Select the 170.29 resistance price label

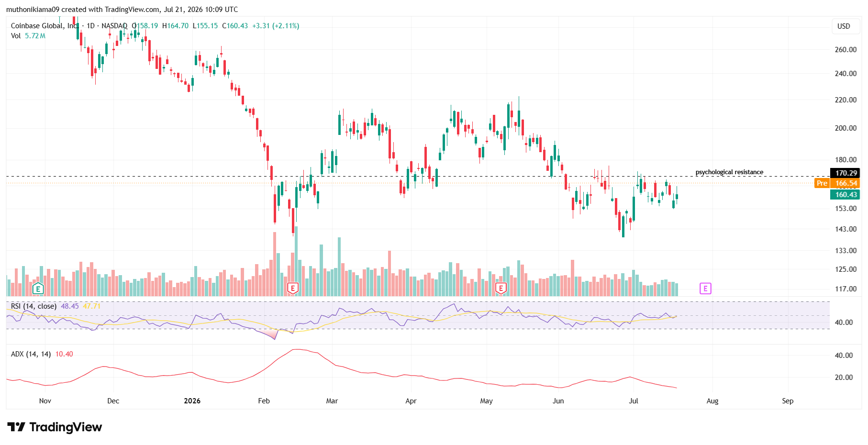coord(846,173)
